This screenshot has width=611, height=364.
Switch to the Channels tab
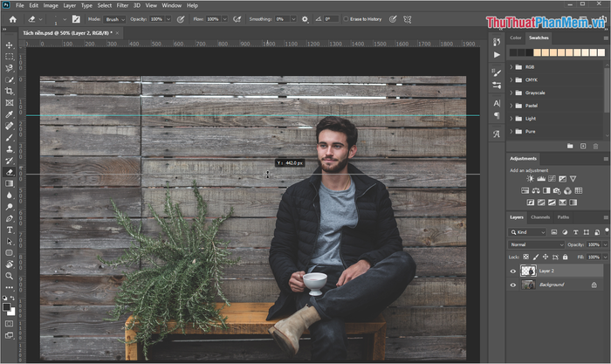(x=540, y=217)
